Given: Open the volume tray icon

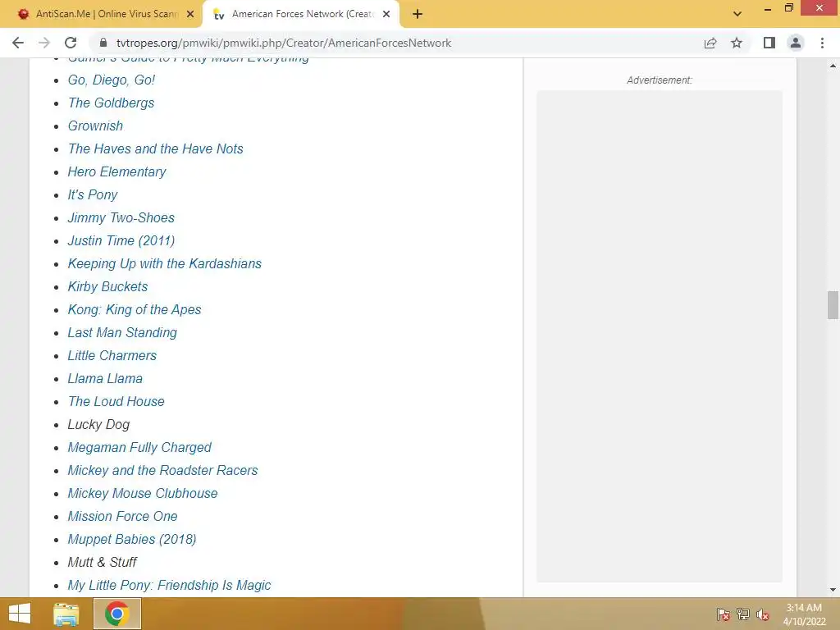Looking at the screenshot, I should pos(763,614).
